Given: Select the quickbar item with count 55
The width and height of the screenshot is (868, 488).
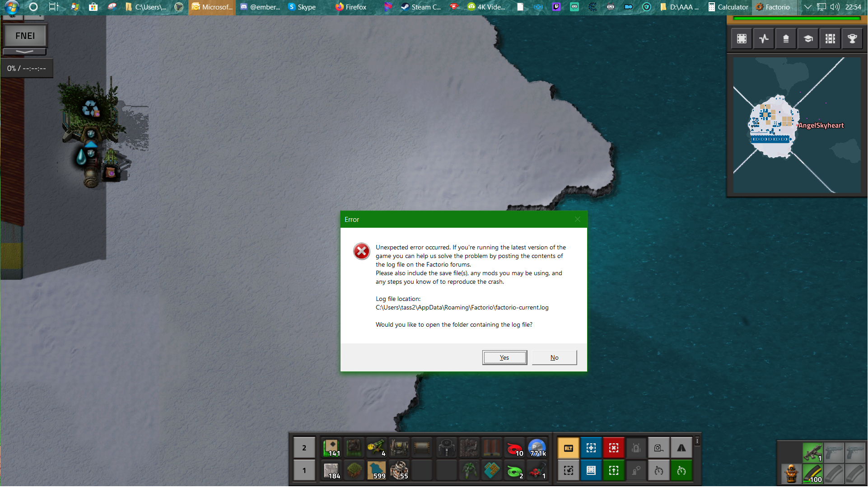Looking at the screenshot, I should click(399, 470).
